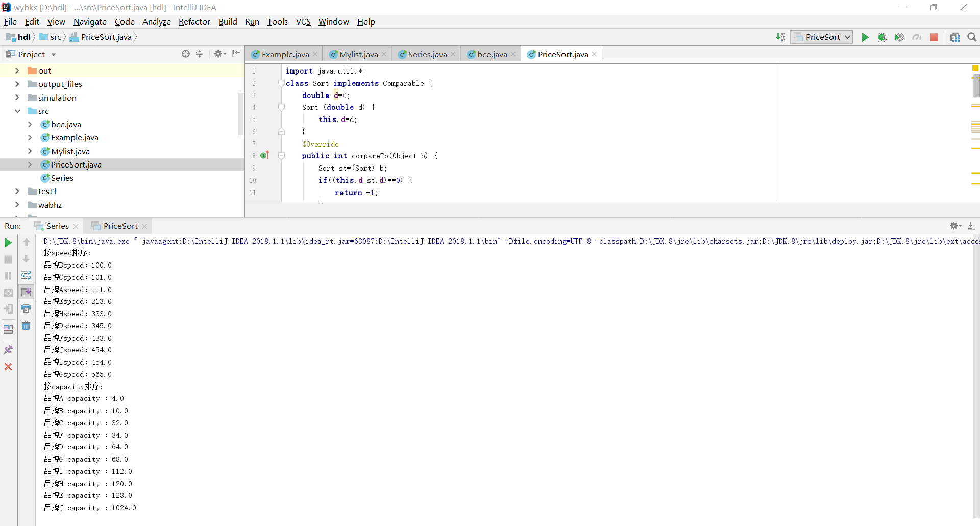Click the Project panel scrollbar

point(241,114)
